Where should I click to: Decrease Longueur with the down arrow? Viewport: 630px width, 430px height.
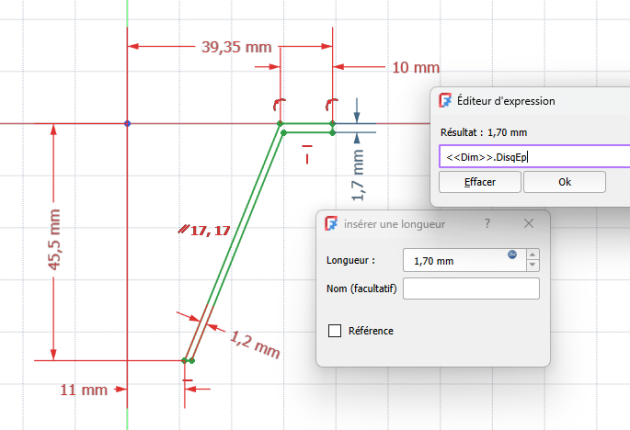(532, 266)
